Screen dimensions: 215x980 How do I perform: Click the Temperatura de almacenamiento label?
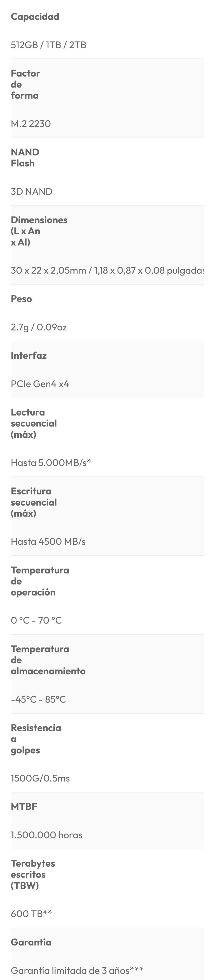click(x=48, y=660)
